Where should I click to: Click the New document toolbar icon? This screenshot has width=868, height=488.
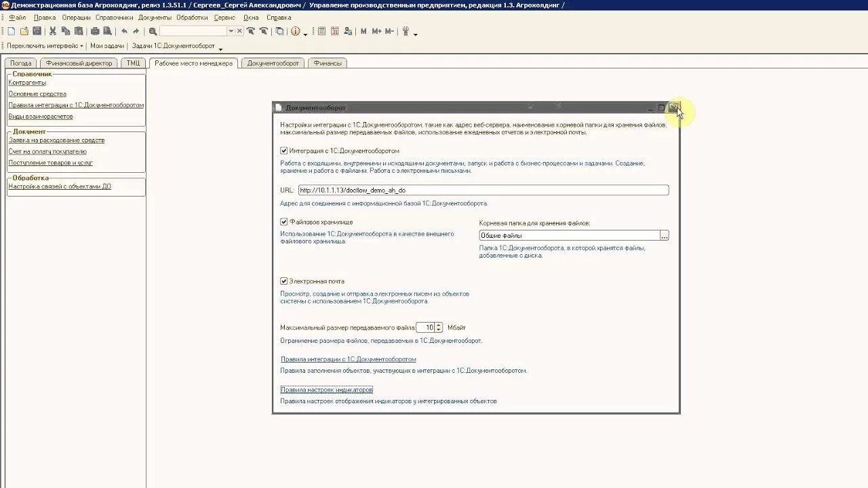click(11, 31)
